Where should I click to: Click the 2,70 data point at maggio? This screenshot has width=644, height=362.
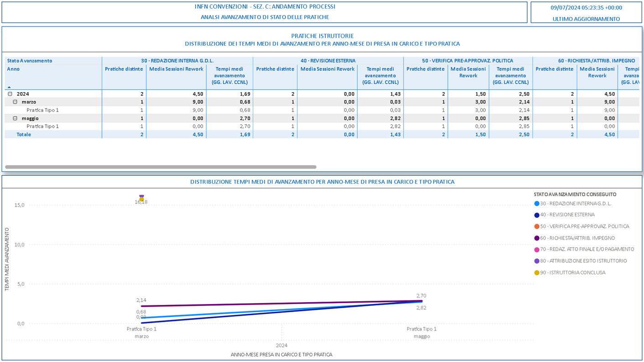pyautogui.click(x=422, y=301)
